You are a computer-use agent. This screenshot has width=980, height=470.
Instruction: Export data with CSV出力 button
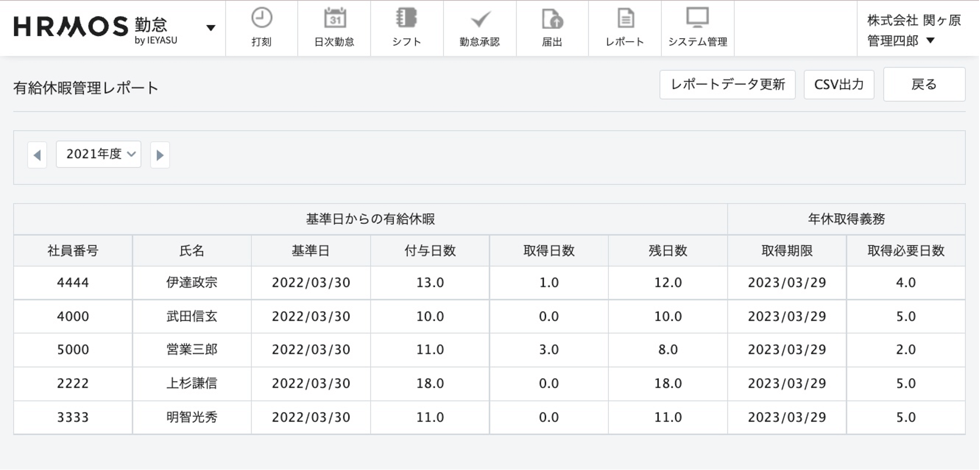click(x=839, y=85)
